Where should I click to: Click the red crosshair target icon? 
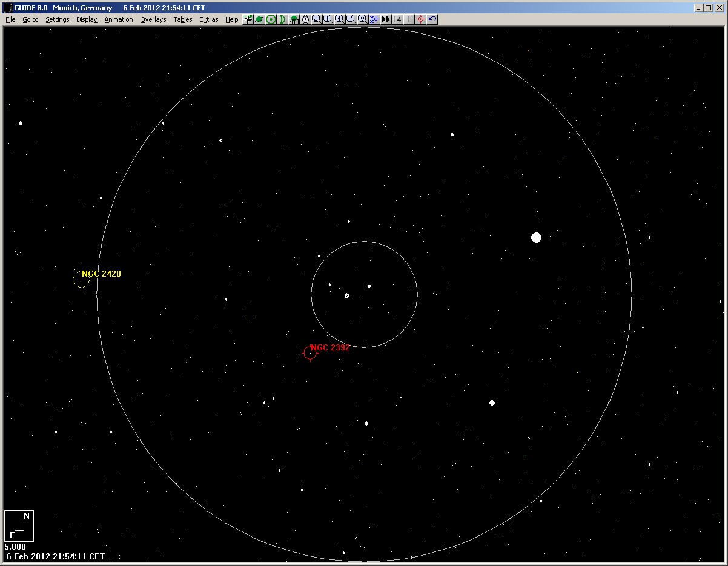click(x=420, y=19)
